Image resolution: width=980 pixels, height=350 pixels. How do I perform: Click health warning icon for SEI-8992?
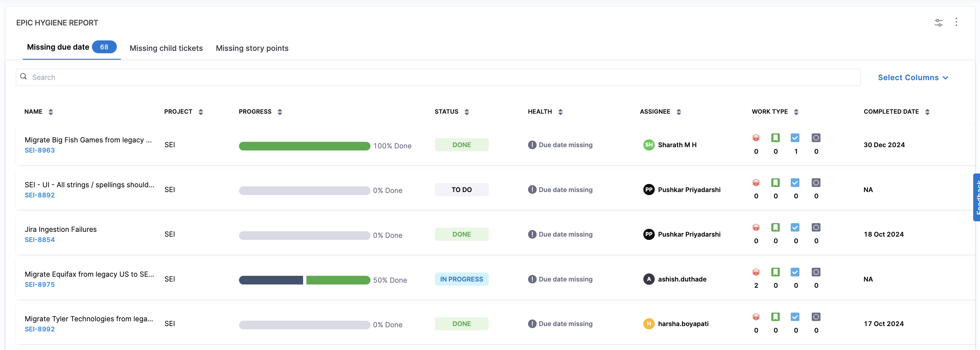pos(532,324)
